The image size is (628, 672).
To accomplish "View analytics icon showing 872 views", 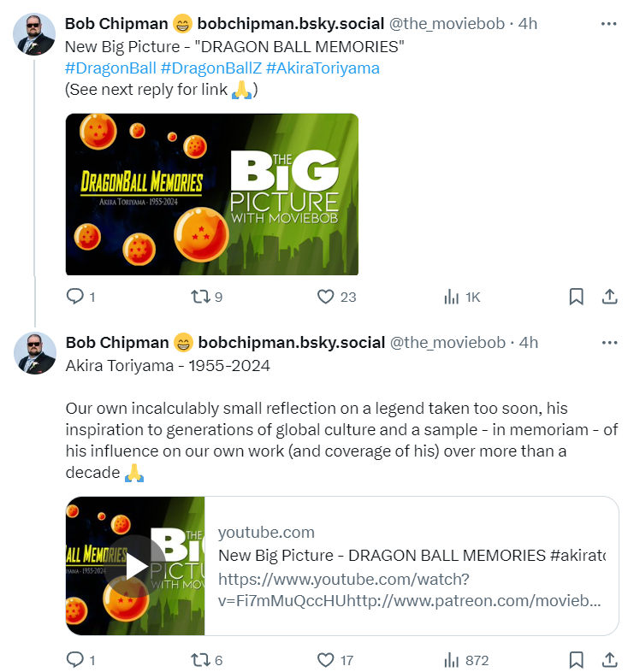I will point(451,659).
